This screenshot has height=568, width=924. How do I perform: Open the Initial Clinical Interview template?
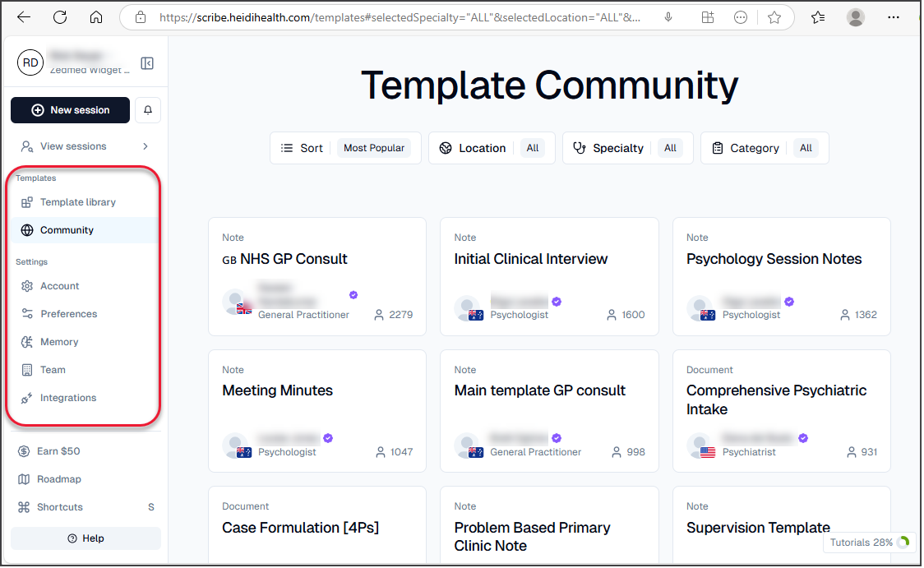(549, 277)
